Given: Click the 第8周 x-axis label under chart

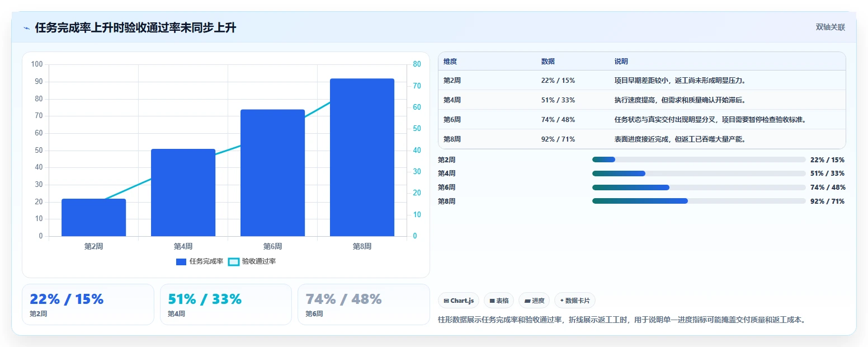Looking at the screenshot, I should point(362,246).
